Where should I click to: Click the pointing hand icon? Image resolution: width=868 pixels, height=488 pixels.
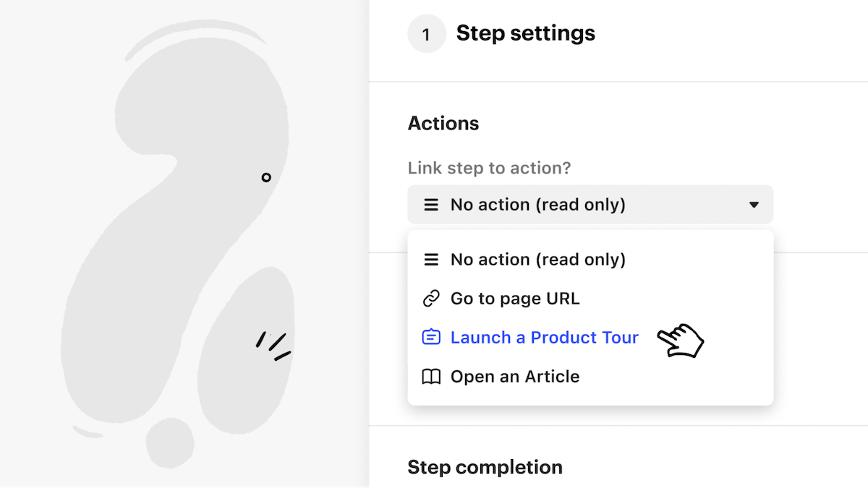[680, 340]
